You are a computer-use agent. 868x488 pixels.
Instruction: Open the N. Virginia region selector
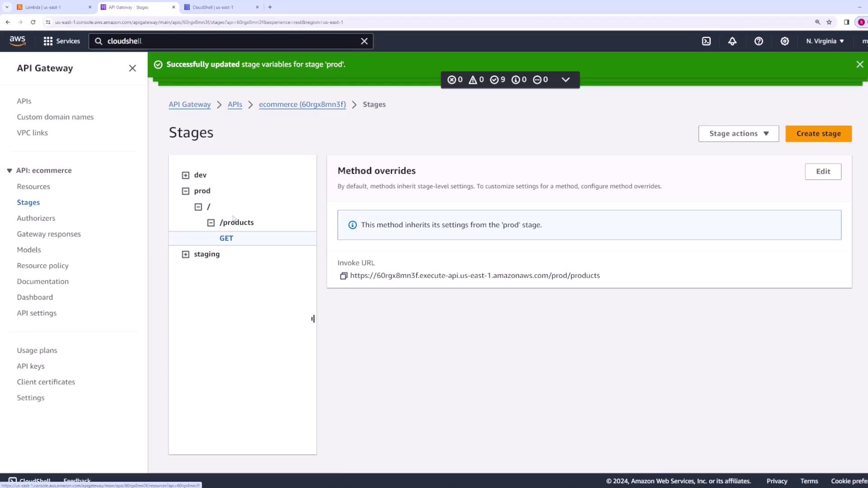(825, 41)
